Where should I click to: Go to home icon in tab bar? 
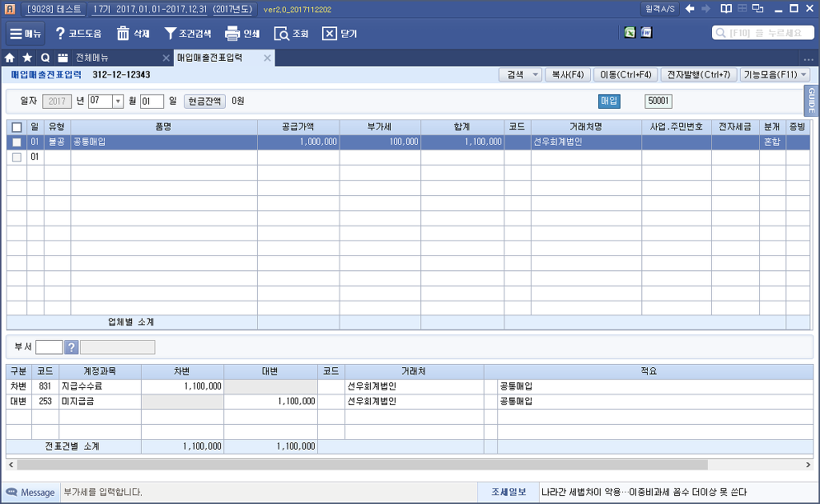pos(10,58)
